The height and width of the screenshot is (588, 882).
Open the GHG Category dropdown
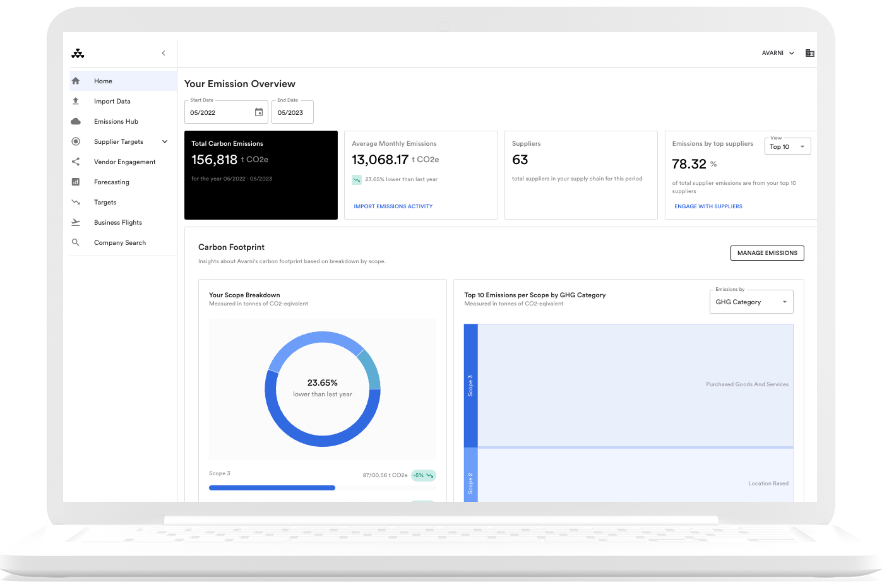click(751, 302)
